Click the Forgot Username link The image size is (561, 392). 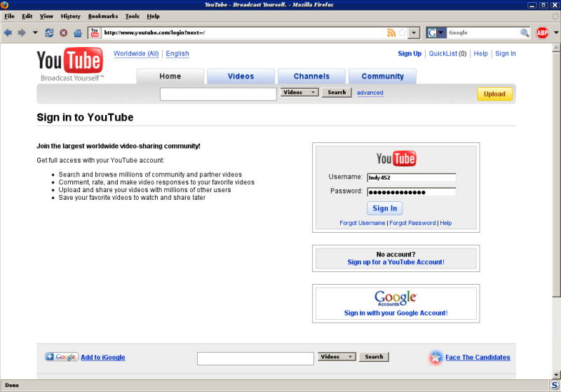pos(363,223)
